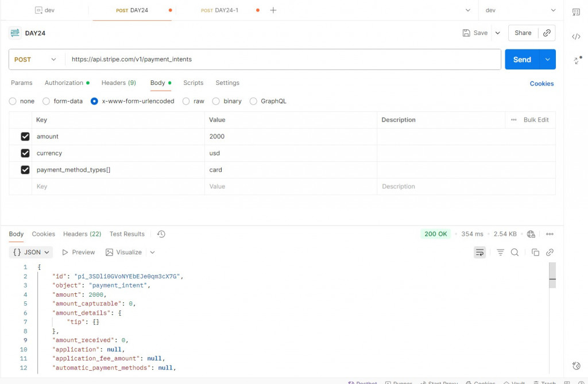The width and height of the screenshot is (588, 384).
Task: Open the request Settings tab
Action: coord(227,83)
